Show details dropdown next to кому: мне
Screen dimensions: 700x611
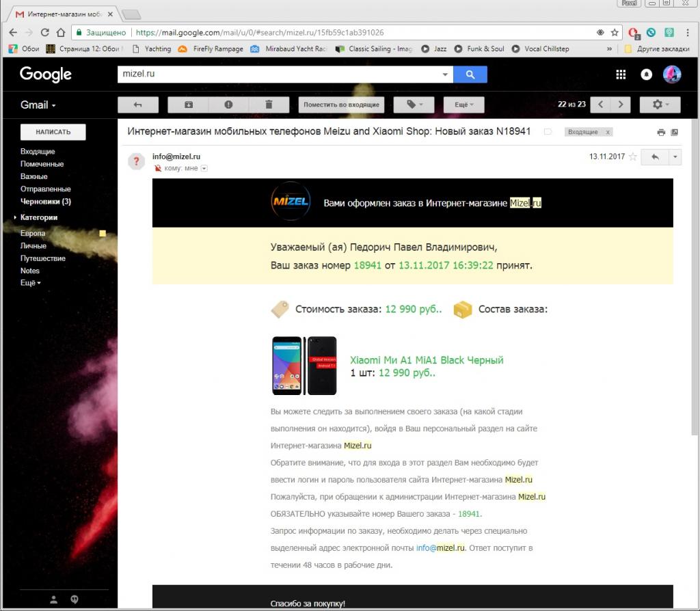(204, 168)
